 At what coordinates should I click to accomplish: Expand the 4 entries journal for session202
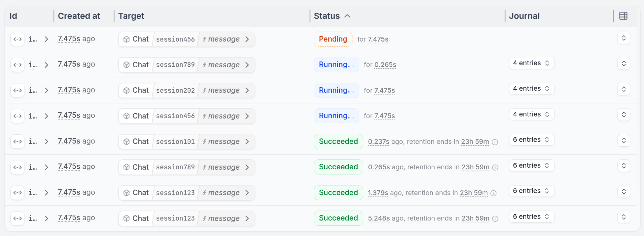click(x=531, y=89)
